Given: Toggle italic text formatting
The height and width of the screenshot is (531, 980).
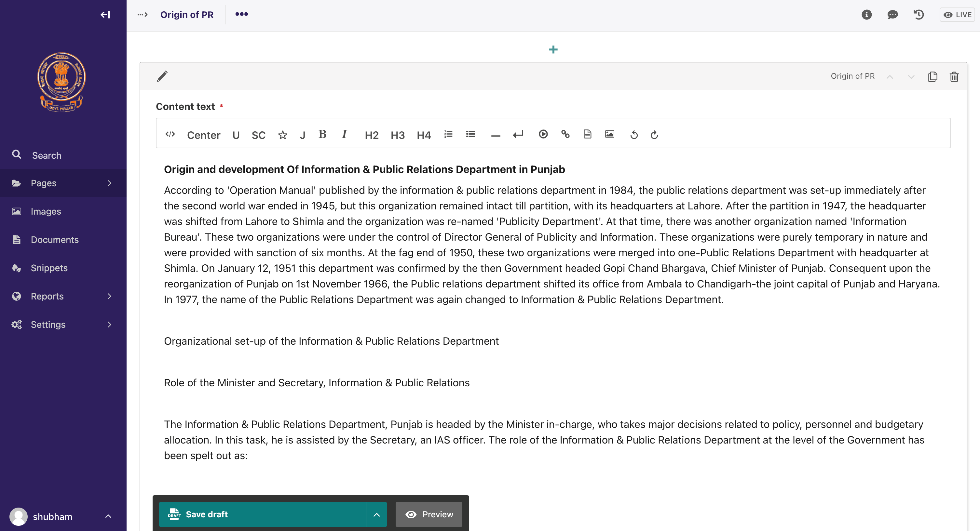Looking at the screenshot, I should click(344, 134).
